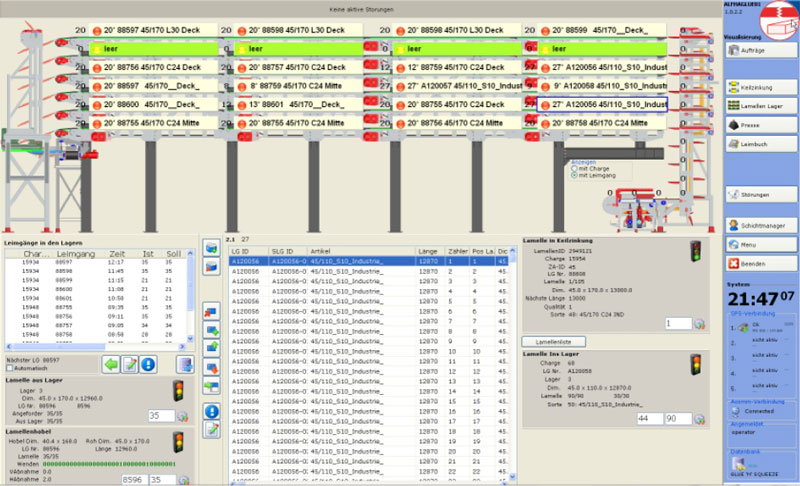Image resolution: width=800 pixels, height=486 pixels.
Task: Open the Schichtmanager
Action: click(x=762, y=225)
